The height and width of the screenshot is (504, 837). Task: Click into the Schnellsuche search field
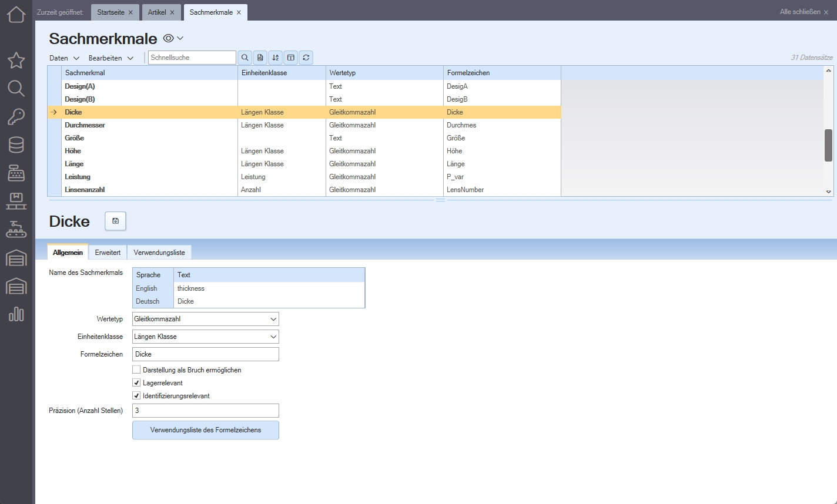pyautogui.click(x=192, y=58)
